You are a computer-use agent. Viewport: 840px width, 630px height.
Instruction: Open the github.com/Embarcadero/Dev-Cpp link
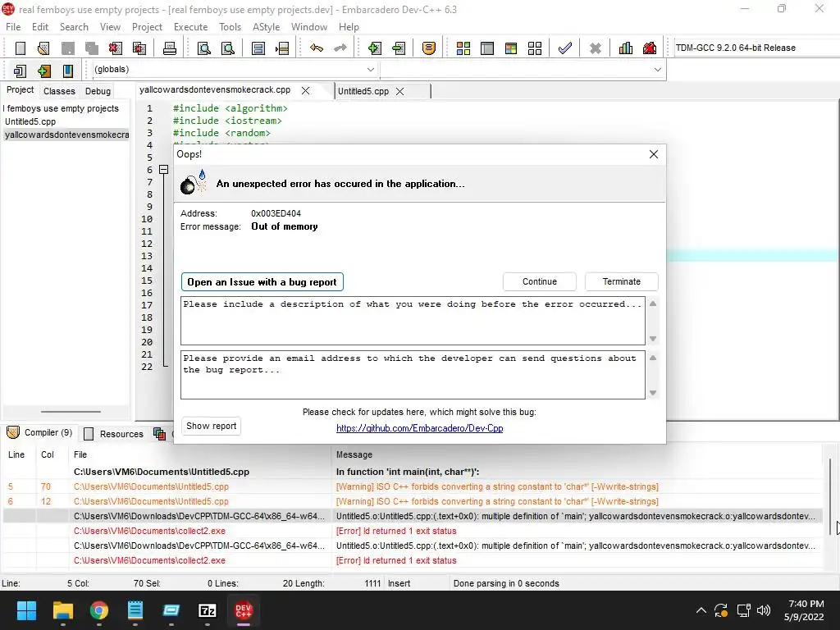click(419, 428)
